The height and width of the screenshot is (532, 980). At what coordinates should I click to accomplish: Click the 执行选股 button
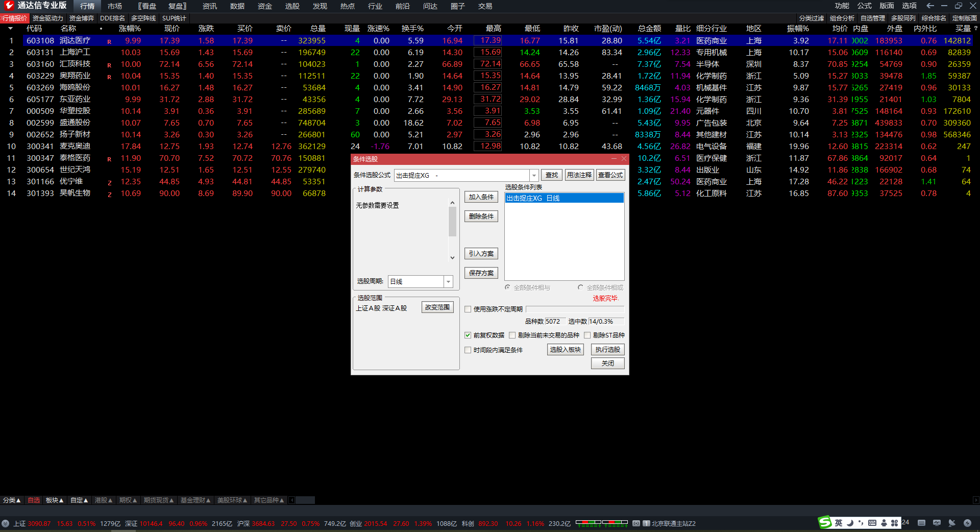[608, 350]
